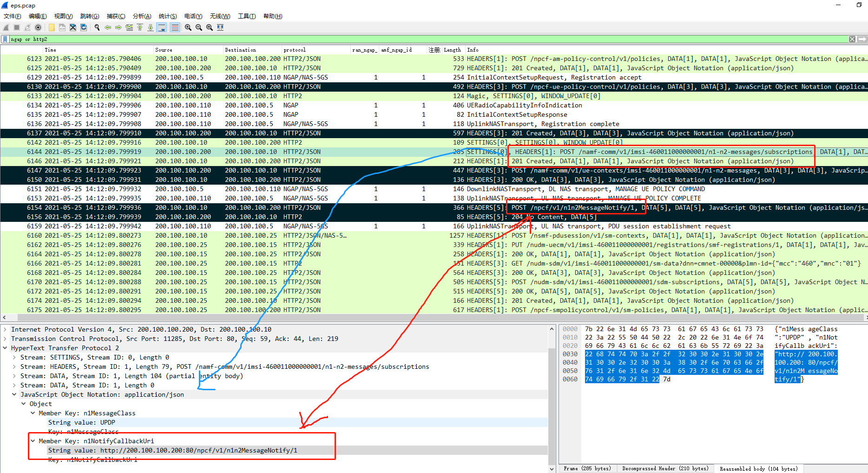The height and width of the screenshot is (473, 868).
Task: Reload this capture file
Action: (x=84, y=27)
